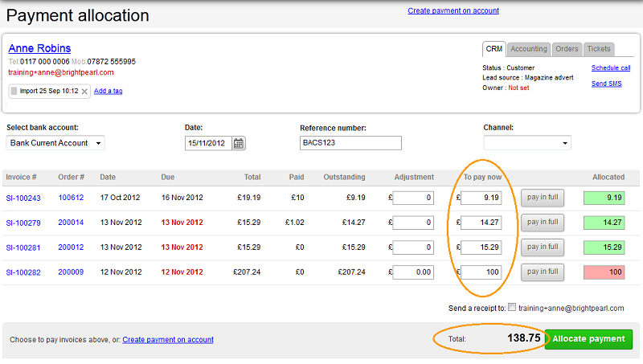The image size is (643, 364).
Task: Click the Reference number field BACS123
Action: [x=350, y=143]
